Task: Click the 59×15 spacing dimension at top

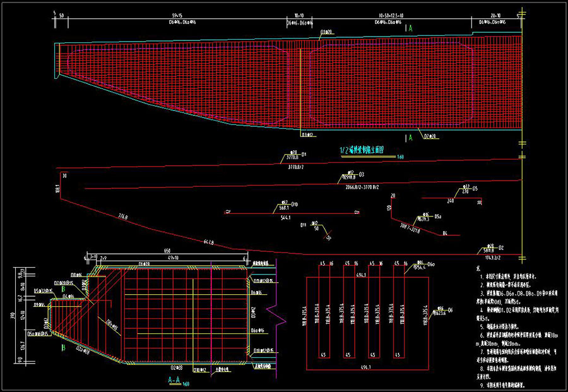Action: [177, 14]
